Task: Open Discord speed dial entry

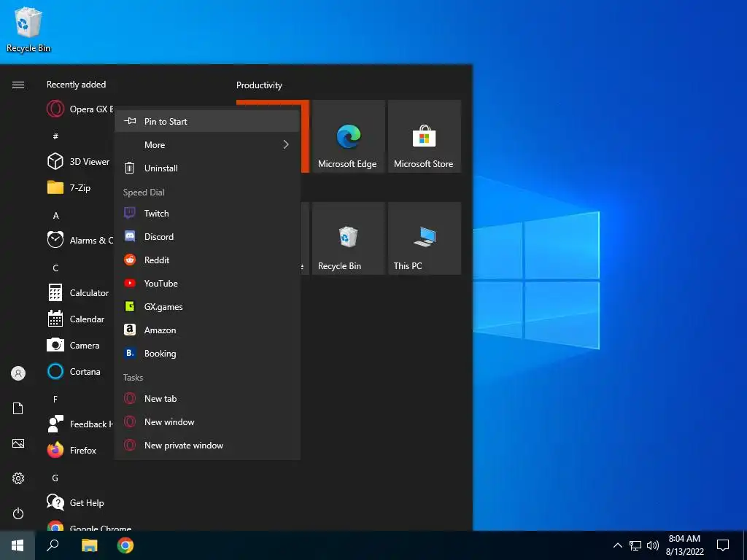Action: (207, 237)
